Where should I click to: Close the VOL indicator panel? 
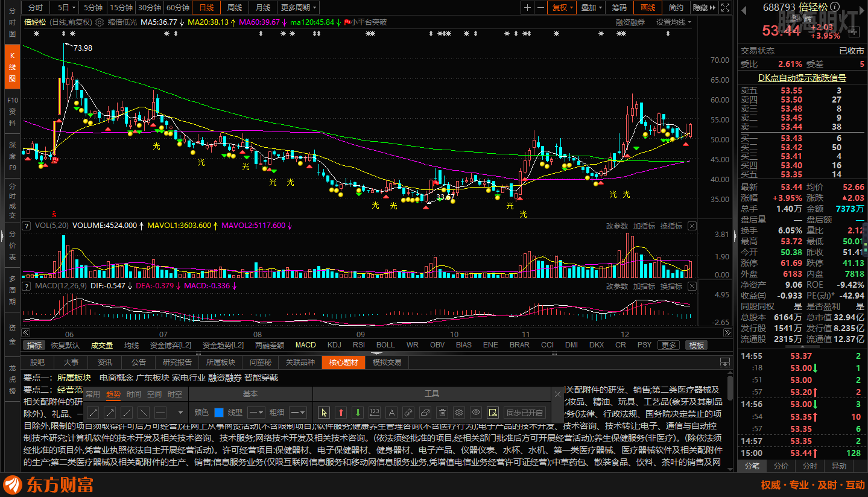point(692,226)
